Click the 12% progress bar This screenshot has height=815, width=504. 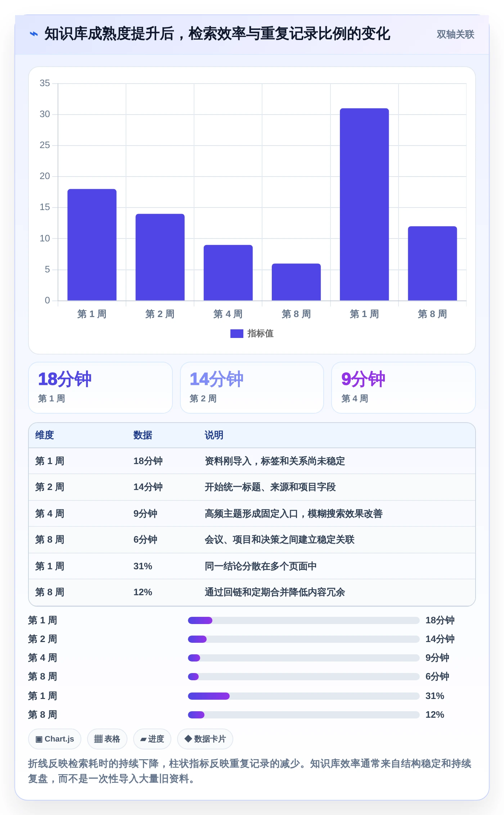303,715
